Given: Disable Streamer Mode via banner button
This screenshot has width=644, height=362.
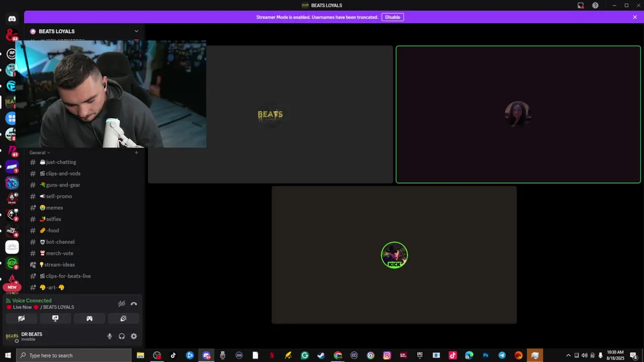Looking at the screenshot, I should [392, 17].
